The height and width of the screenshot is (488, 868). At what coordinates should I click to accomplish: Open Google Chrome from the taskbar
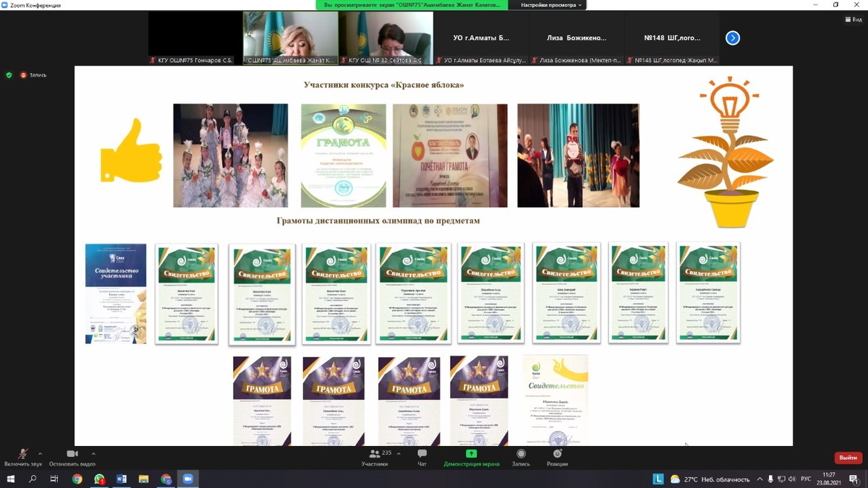pos(77,479)
